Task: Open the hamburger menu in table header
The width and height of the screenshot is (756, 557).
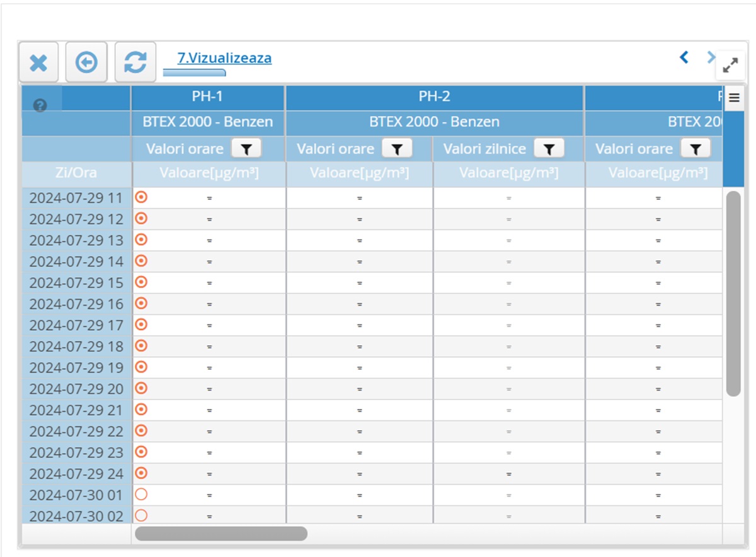Action: point(734,98)
